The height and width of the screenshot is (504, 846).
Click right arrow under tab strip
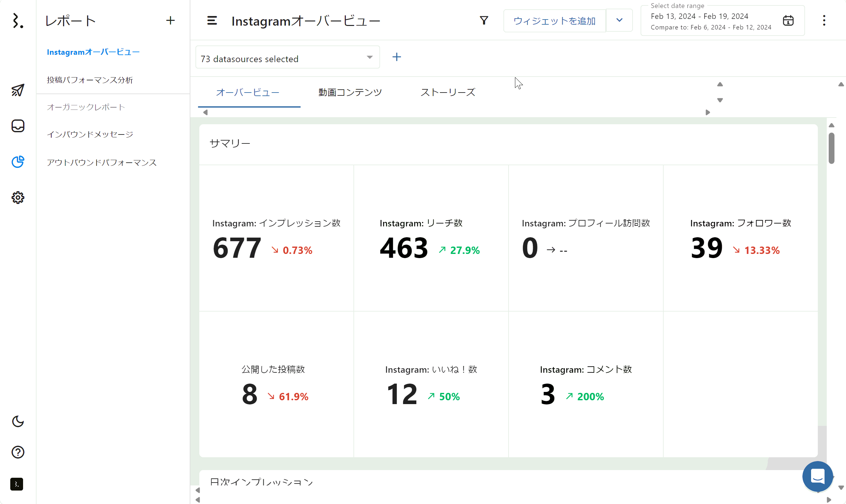point(708,112)
